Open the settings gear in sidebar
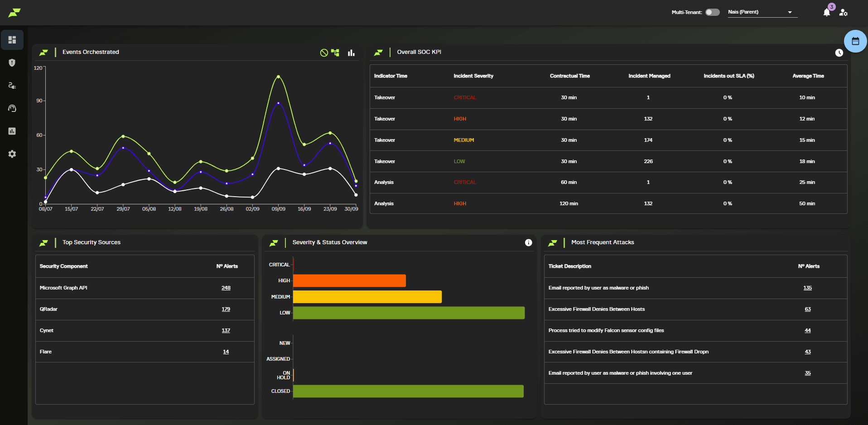Viewport: 868px width, 425px height. pos(12,154)
